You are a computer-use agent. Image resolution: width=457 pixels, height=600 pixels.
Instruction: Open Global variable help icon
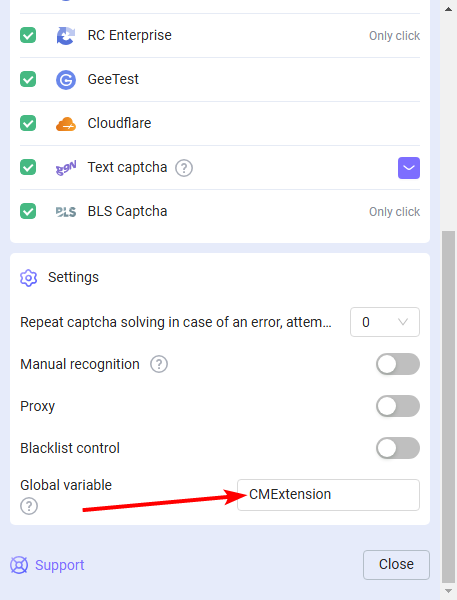coord(29,506)
